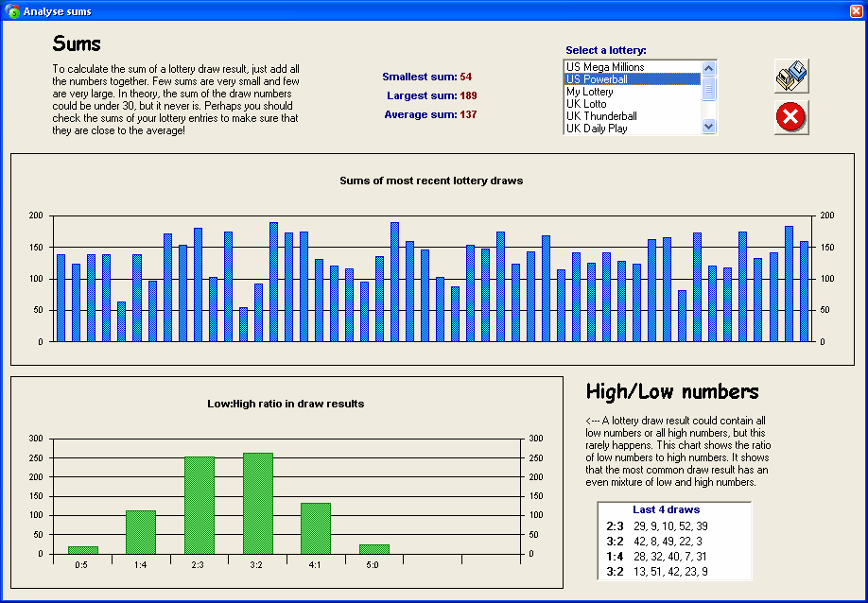Click the lottery list scrollbar thumb
This screenshot has height=603, width=868.
[709, 89]
